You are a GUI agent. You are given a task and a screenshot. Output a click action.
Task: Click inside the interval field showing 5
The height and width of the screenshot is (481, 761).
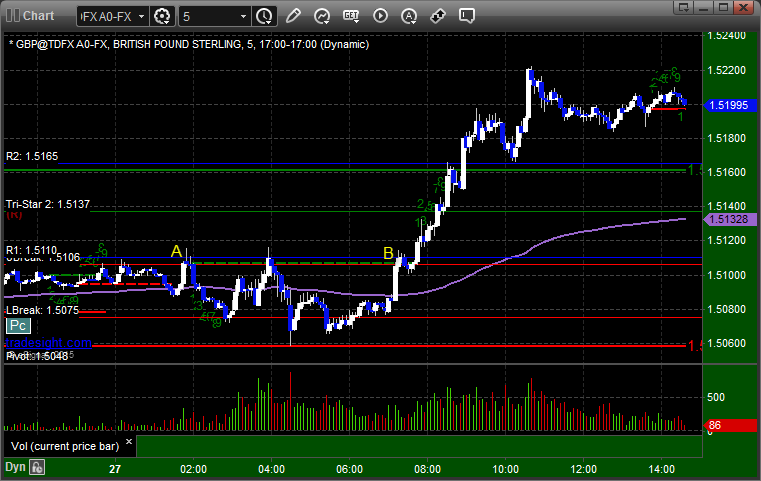pyautogui.click(x=209, y=17)
